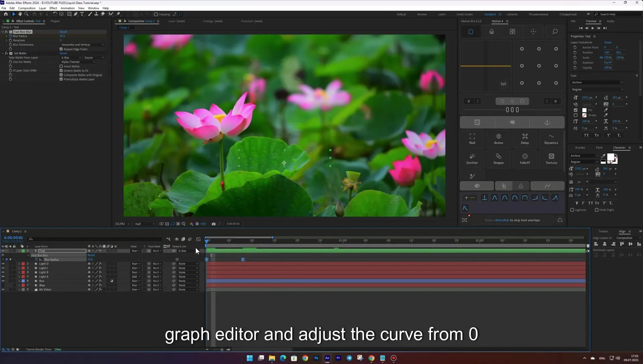Open the Graph Editor button in timeline
The width and height of the screenshot is (643, 364).
coord(198,239)
